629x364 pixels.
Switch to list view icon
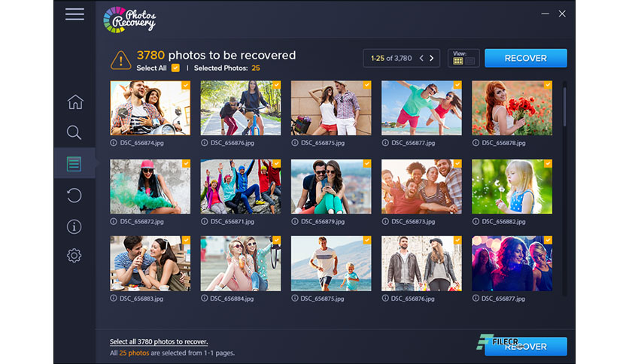[469, 61]
